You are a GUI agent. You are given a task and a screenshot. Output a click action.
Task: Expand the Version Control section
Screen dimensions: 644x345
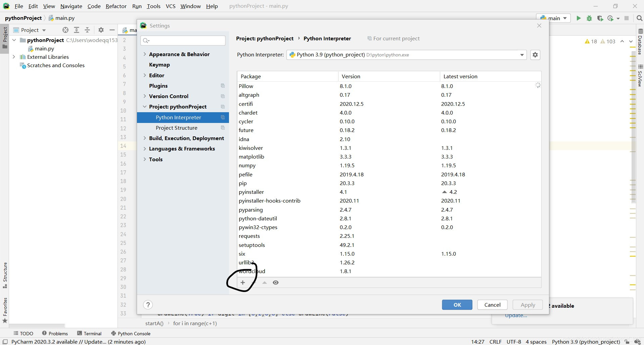coord(145,96)
